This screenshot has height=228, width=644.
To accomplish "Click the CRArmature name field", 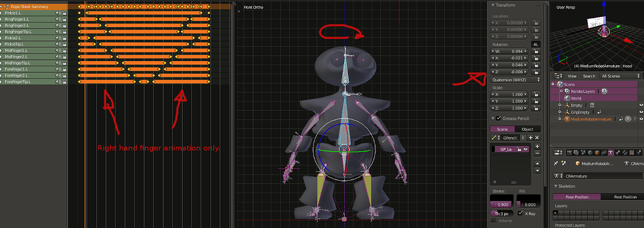I will pos(603,176).
